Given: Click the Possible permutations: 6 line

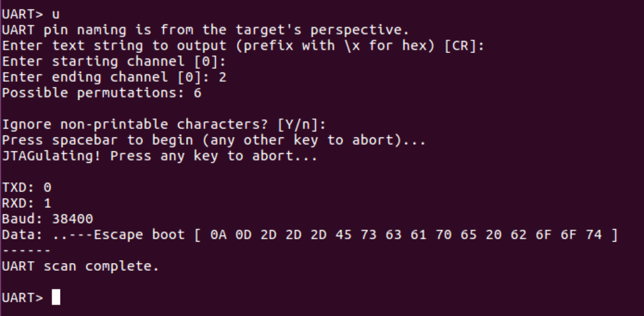Looking at the screenshot, I should 102,93.
